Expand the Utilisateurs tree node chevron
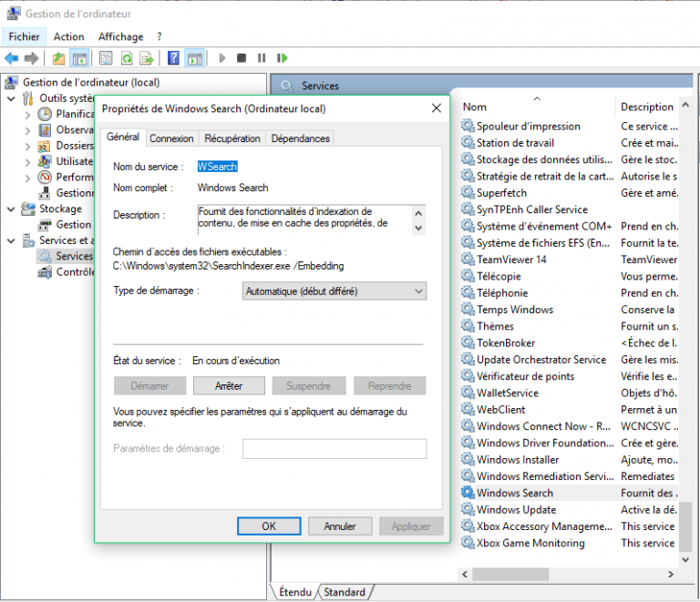700x602 pixels. pos(27,162)
